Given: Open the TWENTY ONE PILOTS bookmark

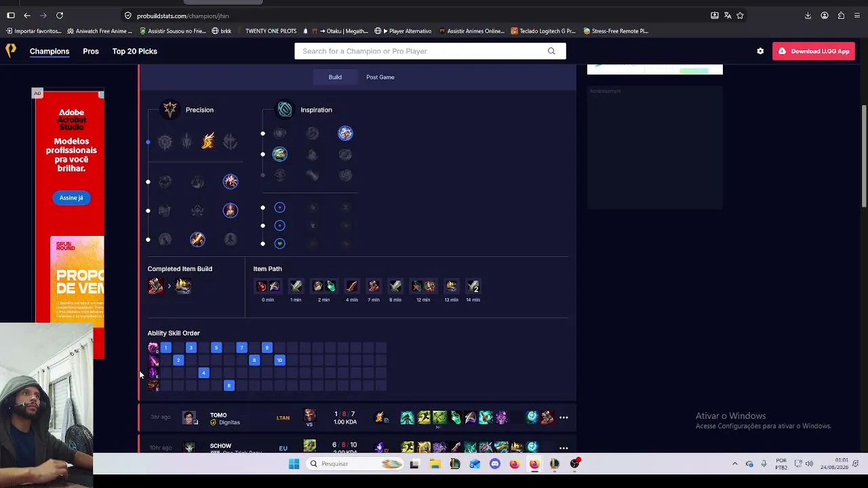Looking at the screenshot, I should [267, 30].
